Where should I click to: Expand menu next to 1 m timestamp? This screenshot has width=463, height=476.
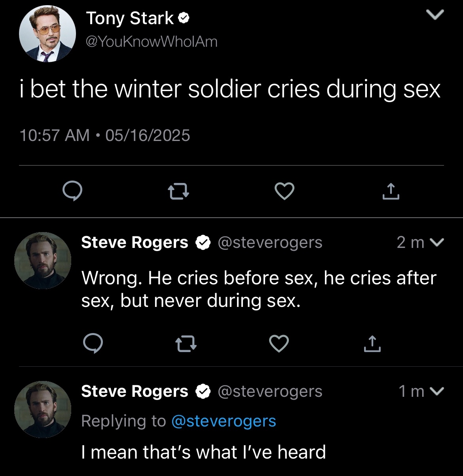tap(437, 391)
